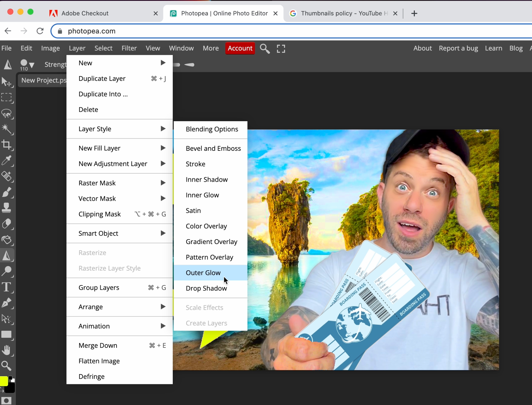532x405 pixels.
Task: Open a new browser tab
Action: [x=414, y=13]
